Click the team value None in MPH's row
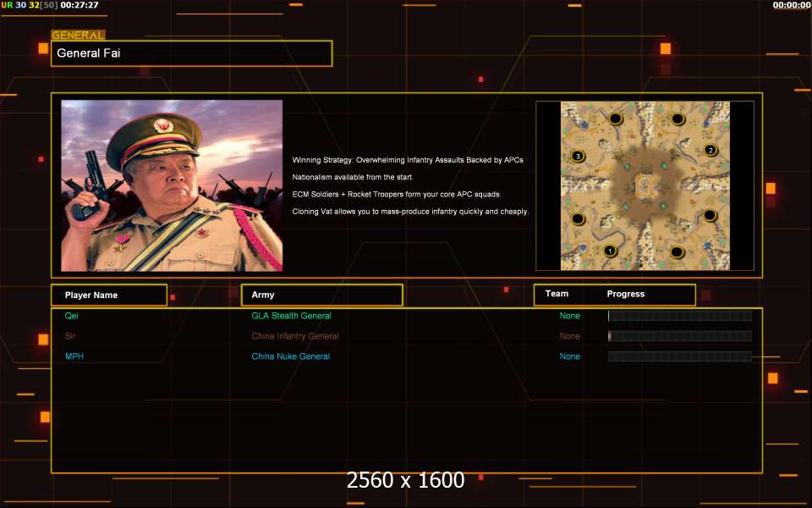This screenshot has width=812, height=508. [569, 356]
